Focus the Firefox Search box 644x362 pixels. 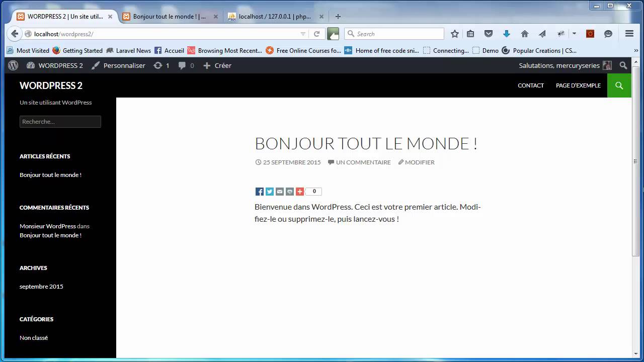[394, 34]
